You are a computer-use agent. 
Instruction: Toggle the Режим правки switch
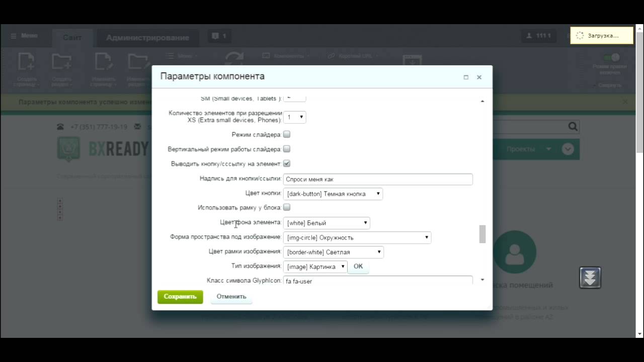(x=611, y=58)
